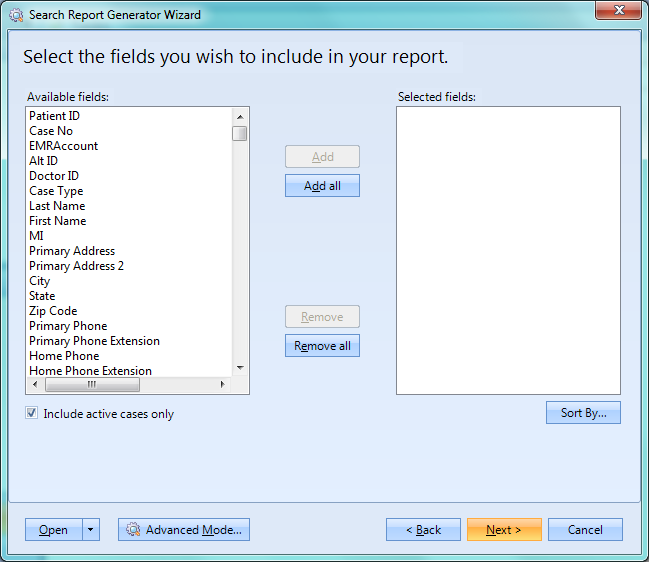Select the Doctor ID field
The height and width of the screenshot is (562, 649).
54,176
